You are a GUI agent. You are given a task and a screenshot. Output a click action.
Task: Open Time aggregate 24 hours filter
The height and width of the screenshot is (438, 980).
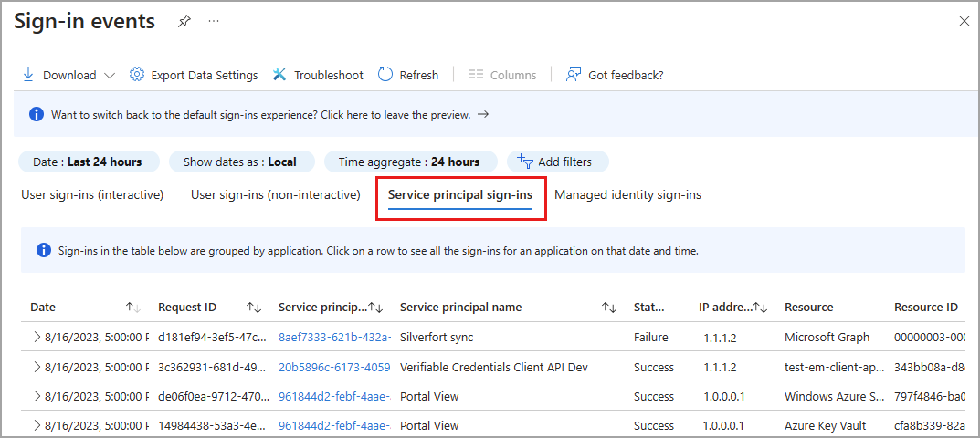(410, 162)
